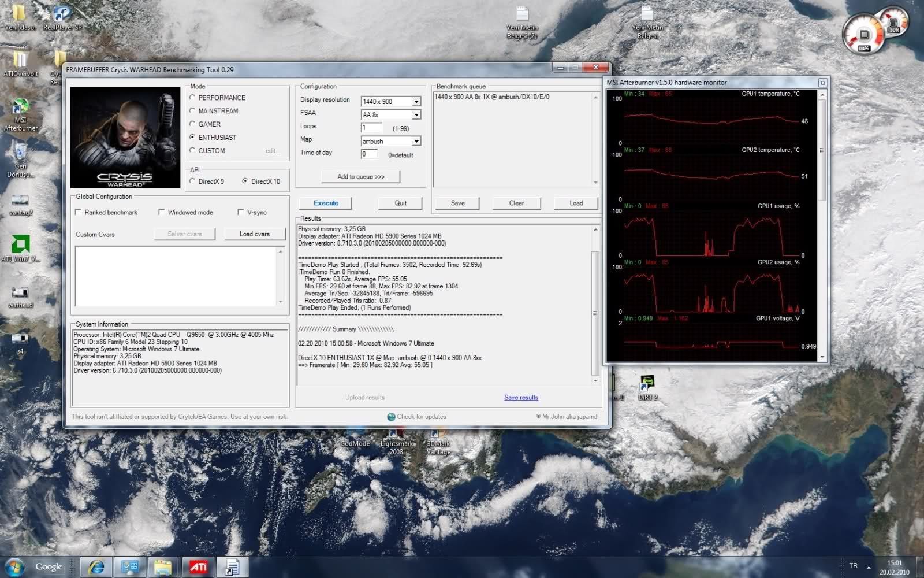Open the Windows Start menu
Screen dimensions: 924x578
pyautogui.click(x=14, y=567)
